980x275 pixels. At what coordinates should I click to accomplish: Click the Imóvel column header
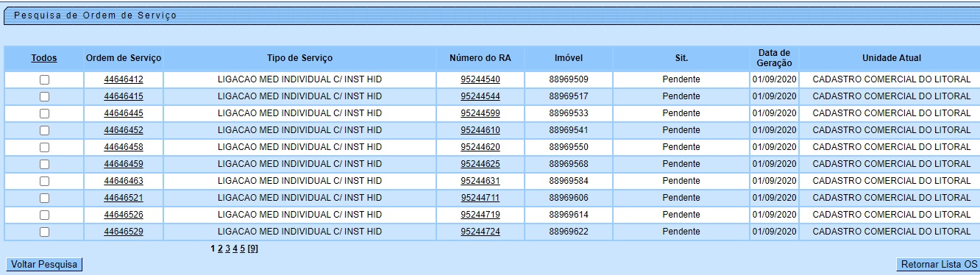pos(569,58)
